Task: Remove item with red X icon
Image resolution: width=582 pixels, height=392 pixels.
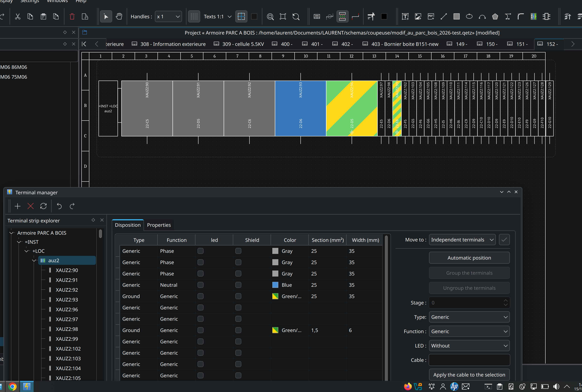Action: (x=31, y=206)
